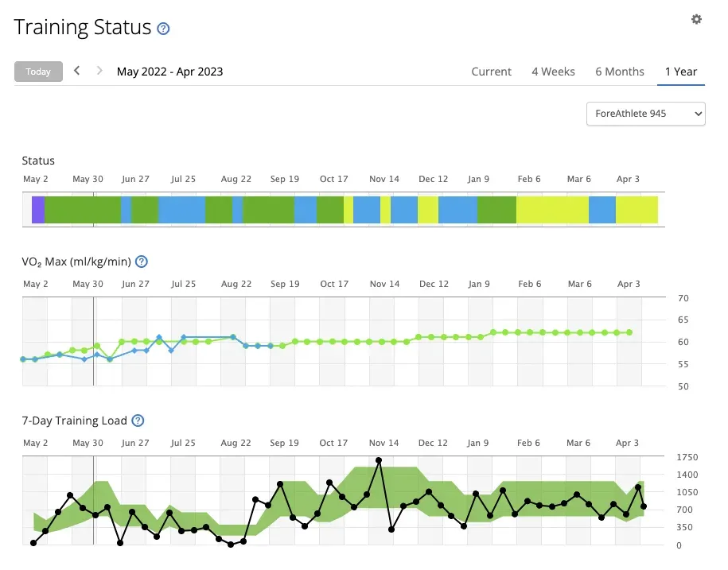Click the final training load data point
728x570 pixels.
pos(643,506)
